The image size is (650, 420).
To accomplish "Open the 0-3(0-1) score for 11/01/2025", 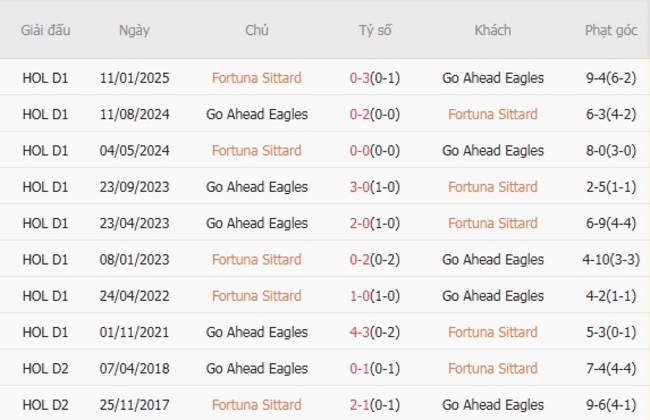I will (x=375, y=78).
